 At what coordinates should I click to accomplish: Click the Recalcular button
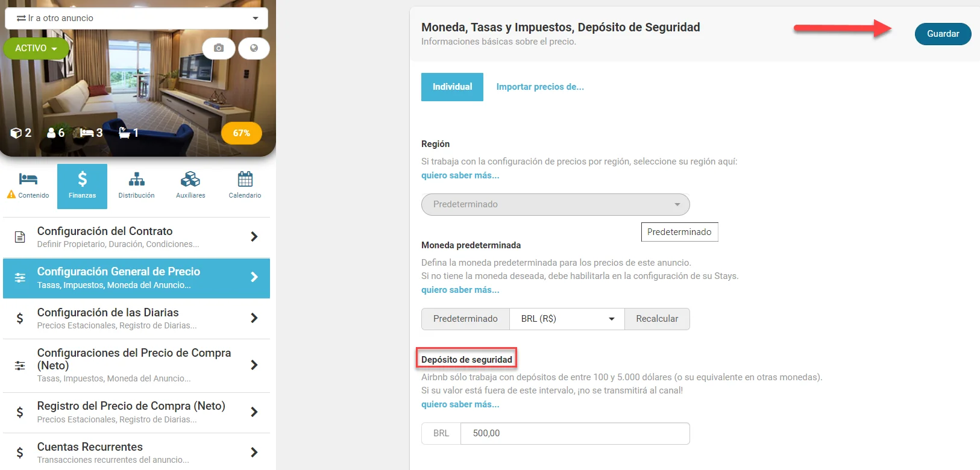tap(657, 319)
